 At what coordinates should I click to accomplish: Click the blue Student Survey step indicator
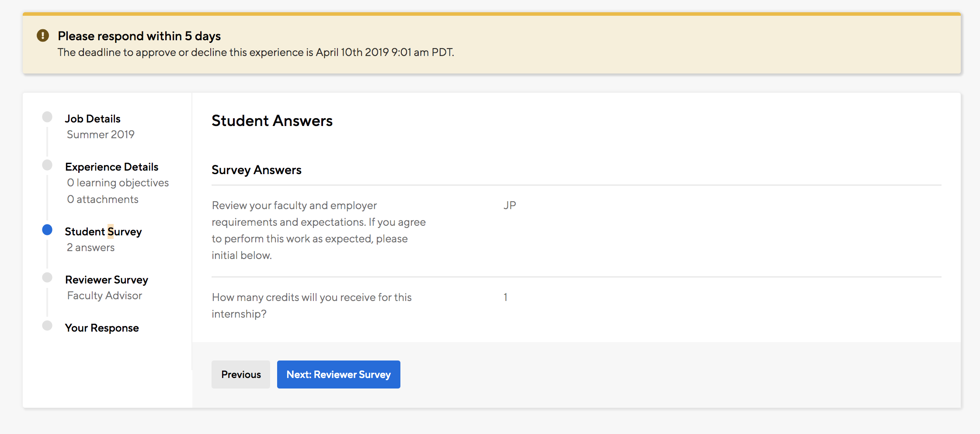tap(47, 230)
